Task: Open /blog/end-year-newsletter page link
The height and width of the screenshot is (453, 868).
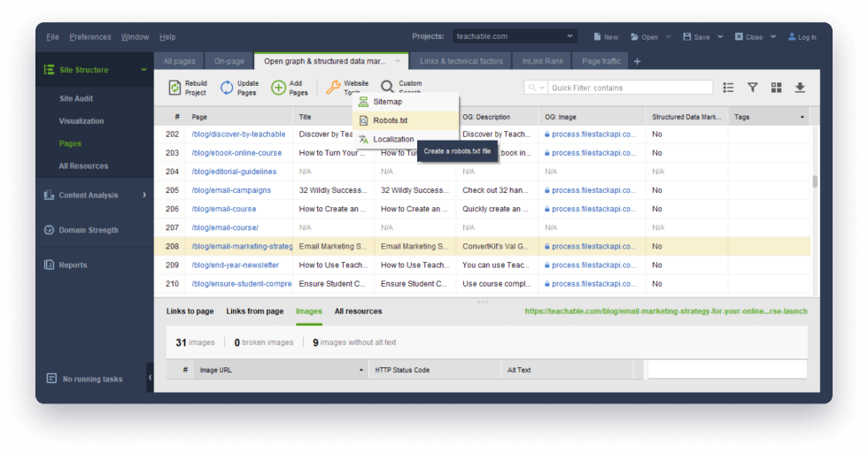Action: click(236, 265)
